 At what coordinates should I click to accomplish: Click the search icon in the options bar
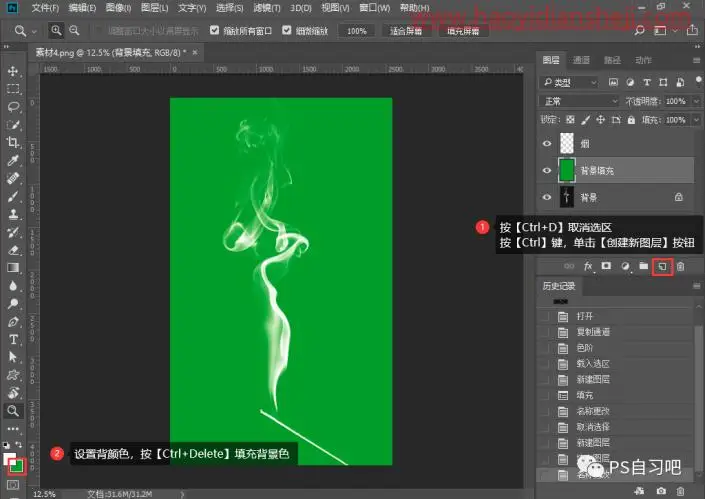coord(639,31)
